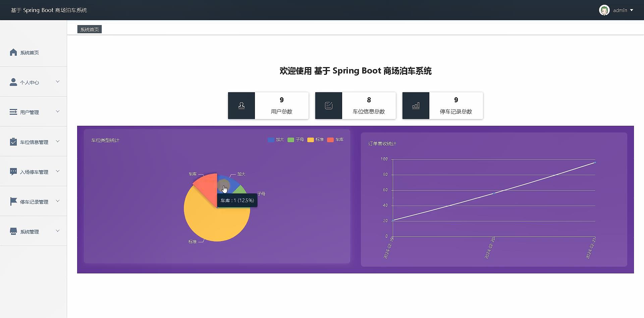The height and width of the screenshot is (318, 644).
Task: Click the bar chart icon on 停车记录总数 card
Action: point(416,105)
